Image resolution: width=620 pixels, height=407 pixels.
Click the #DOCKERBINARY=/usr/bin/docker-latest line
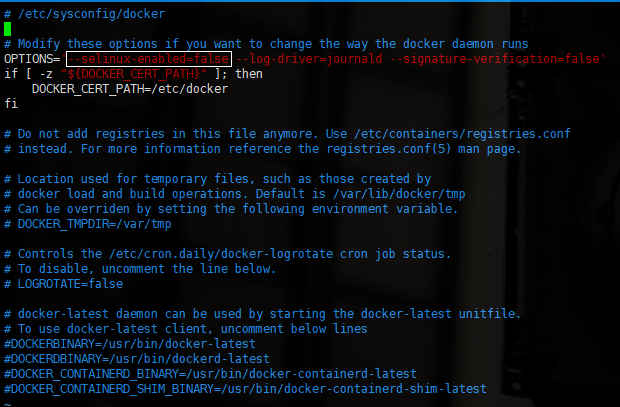click(x=130, y=344)
